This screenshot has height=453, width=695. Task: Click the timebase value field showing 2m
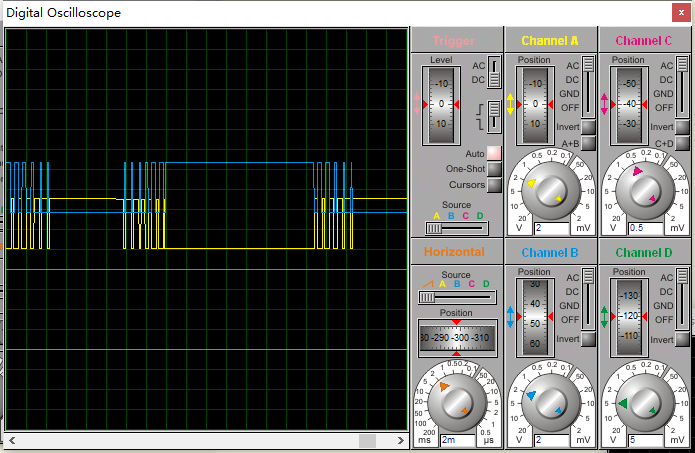[x=457, y=440]
